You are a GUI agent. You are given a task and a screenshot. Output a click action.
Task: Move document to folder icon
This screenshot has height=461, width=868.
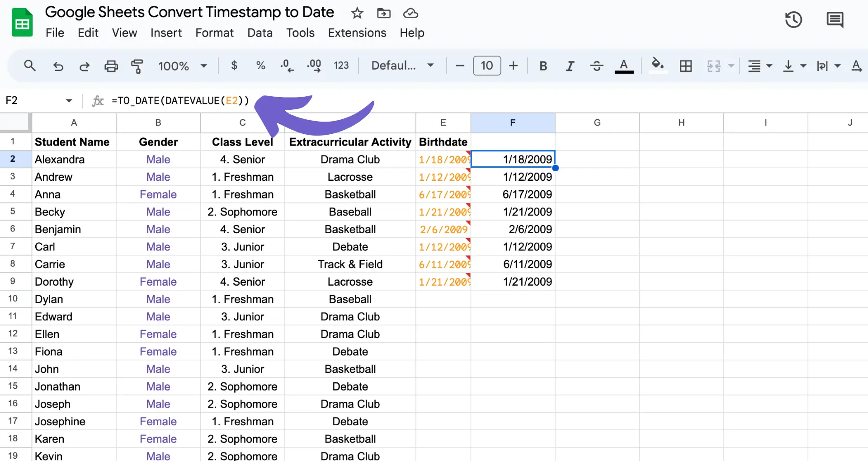[x=384, y=13]
